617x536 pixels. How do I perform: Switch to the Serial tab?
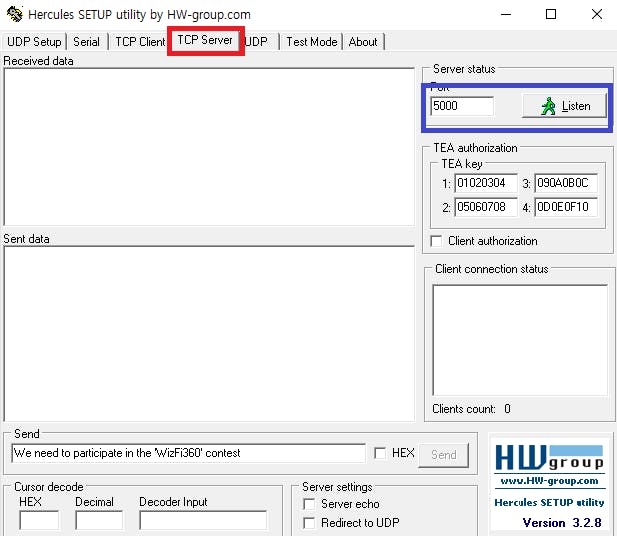(86, 42)
